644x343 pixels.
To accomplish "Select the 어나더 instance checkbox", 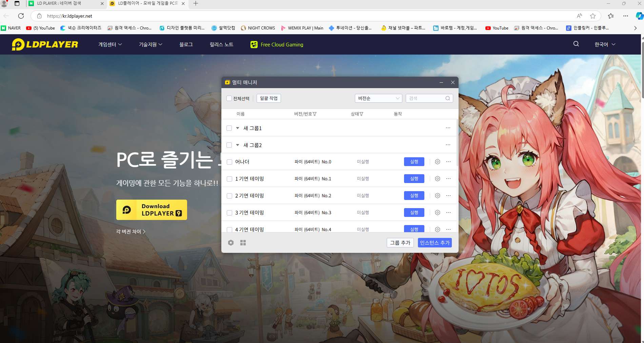I will pyautogui.click(x=229, y=162).
